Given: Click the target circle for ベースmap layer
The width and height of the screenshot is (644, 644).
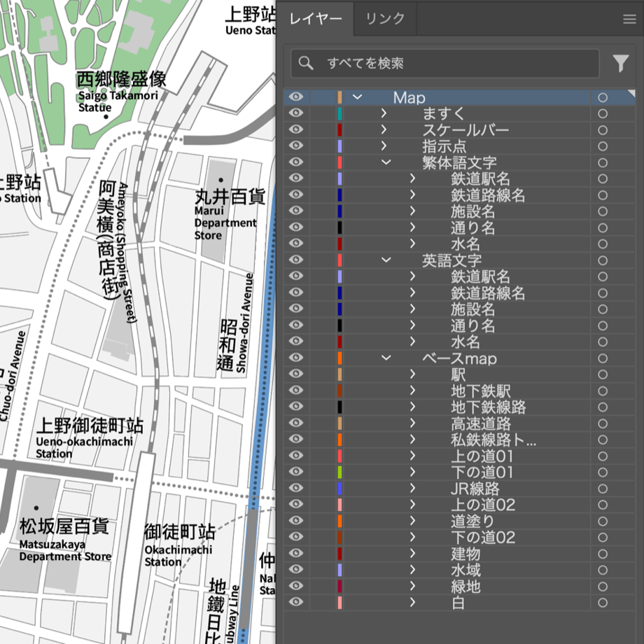Looking at the screenshot, I should [603, 358].
